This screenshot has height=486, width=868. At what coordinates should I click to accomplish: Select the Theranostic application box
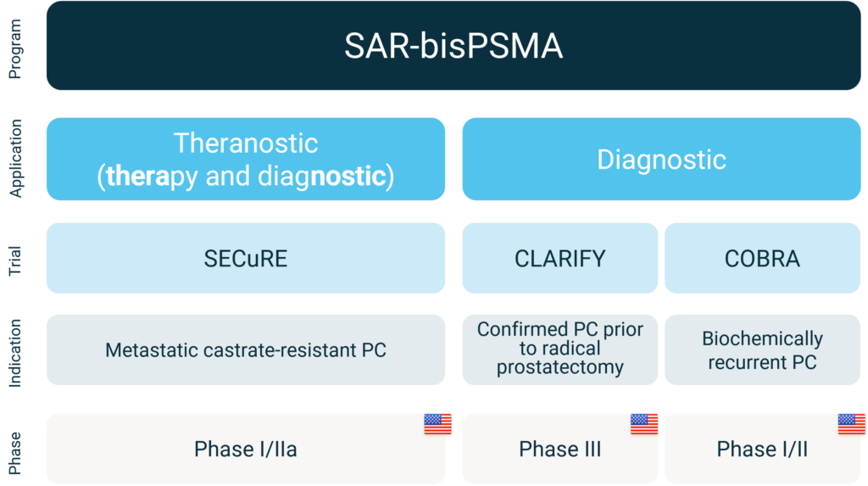coord(246,159)
